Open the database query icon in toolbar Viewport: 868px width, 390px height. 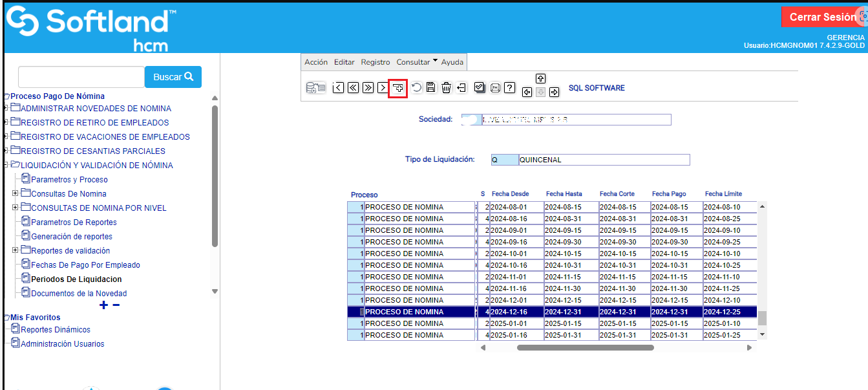(x=315, y=88)
